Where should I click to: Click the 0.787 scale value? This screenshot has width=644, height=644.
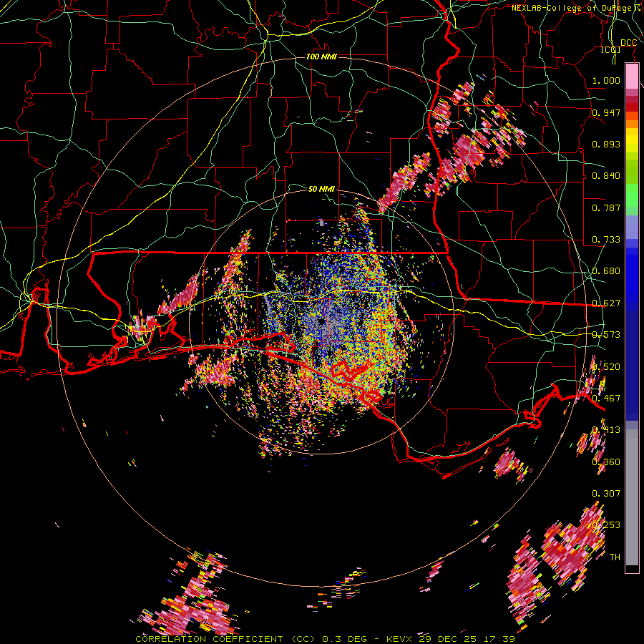(606, 208)
